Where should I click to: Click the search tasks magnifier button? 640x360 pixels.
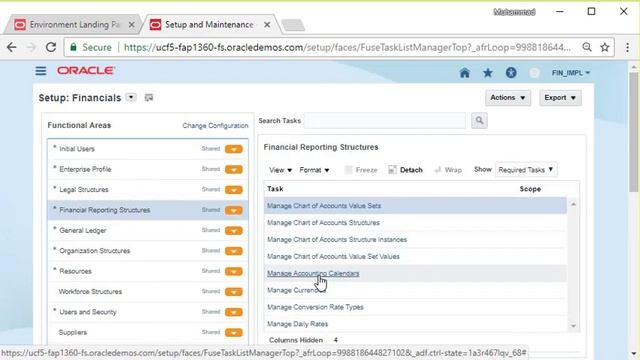pyautogui.click(x=479, y=121)
